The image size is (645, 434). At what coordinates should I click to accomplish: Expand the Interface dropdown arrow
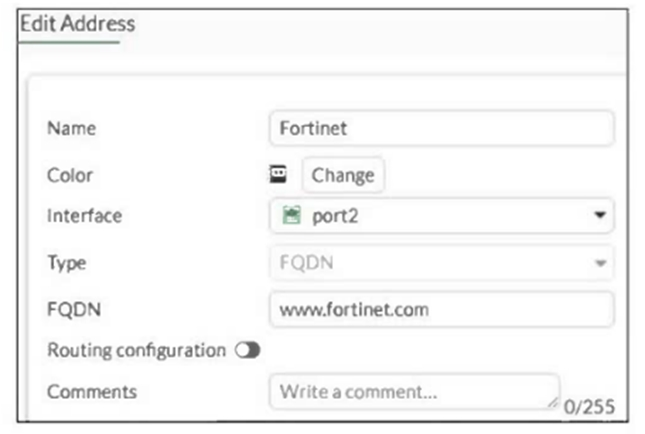pyautogui.click(x=600, y=215)
